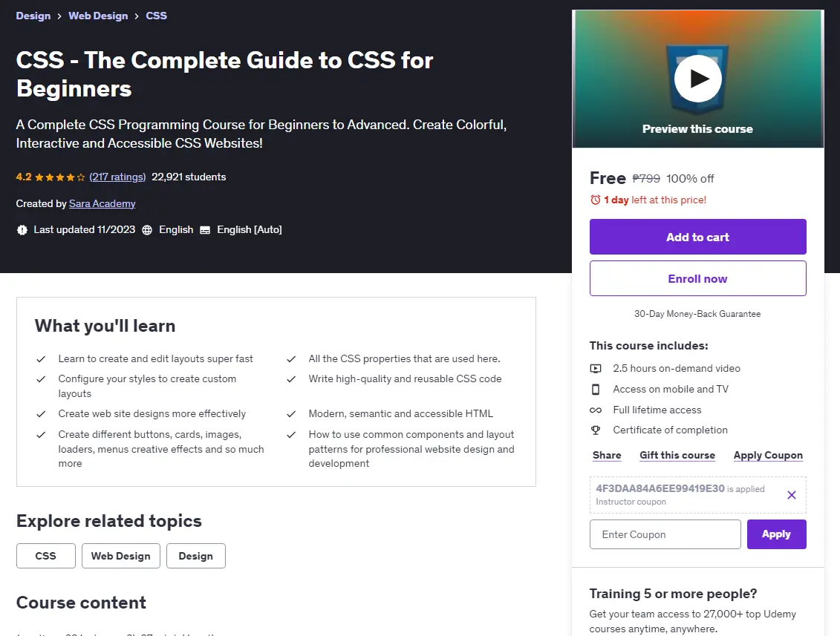Click checkmark beside Create different buttons

(x=41, y=435)
